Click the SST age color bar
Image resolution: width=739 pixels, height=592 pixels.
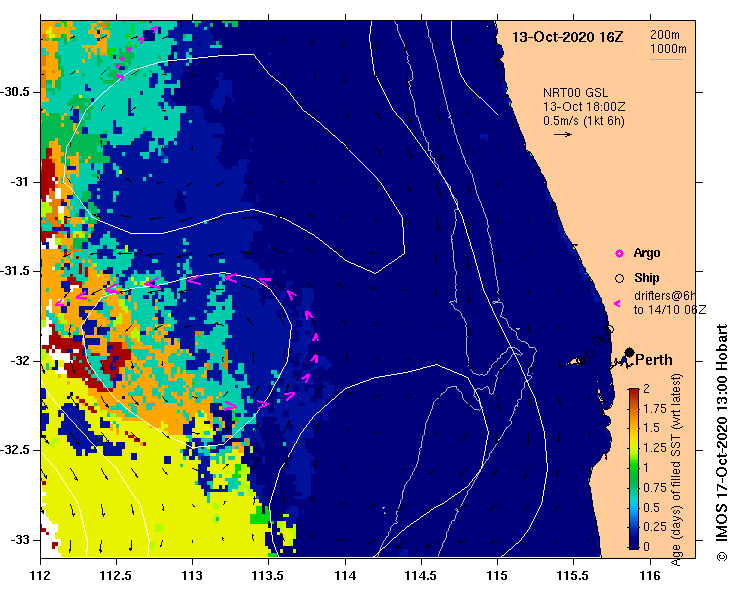[x=633, y=469]
